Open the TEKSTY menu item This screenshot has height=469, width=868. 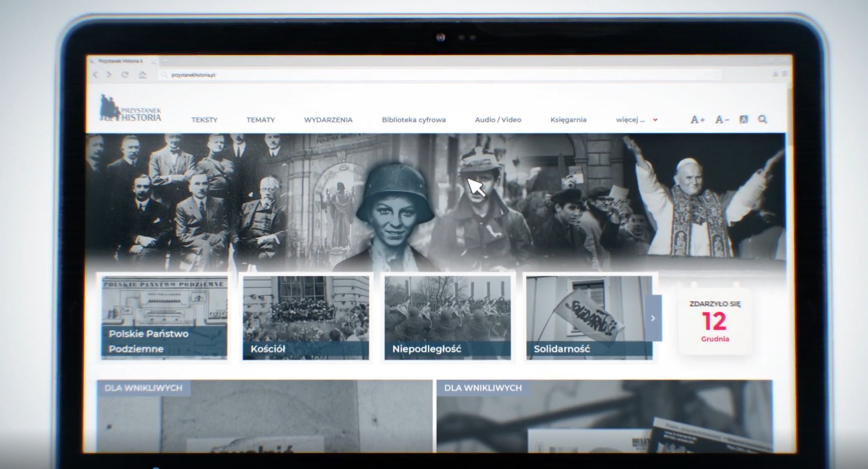(205, 120)
